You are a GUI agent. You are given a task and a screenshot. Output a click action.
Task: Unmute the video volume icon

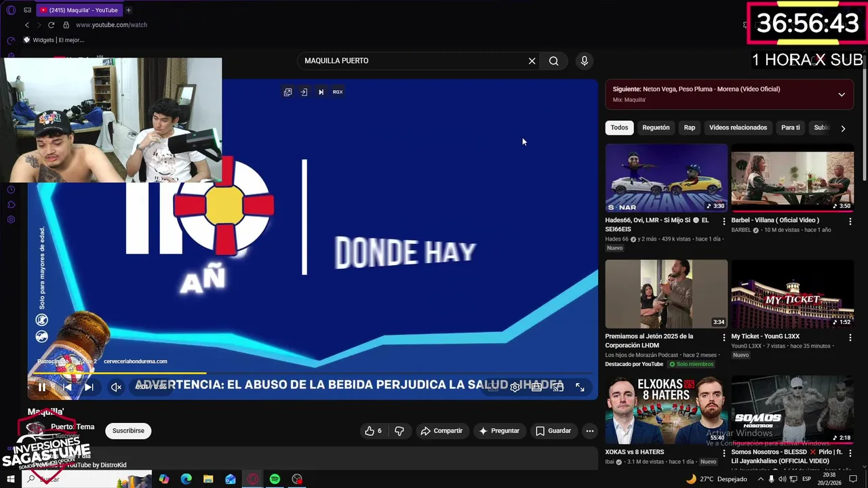(116, 387)
